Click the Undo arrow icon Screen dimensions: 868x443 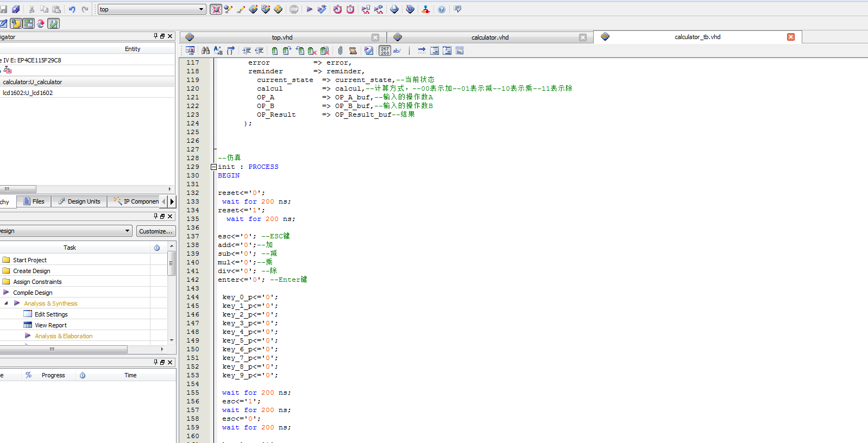point(72,9)
